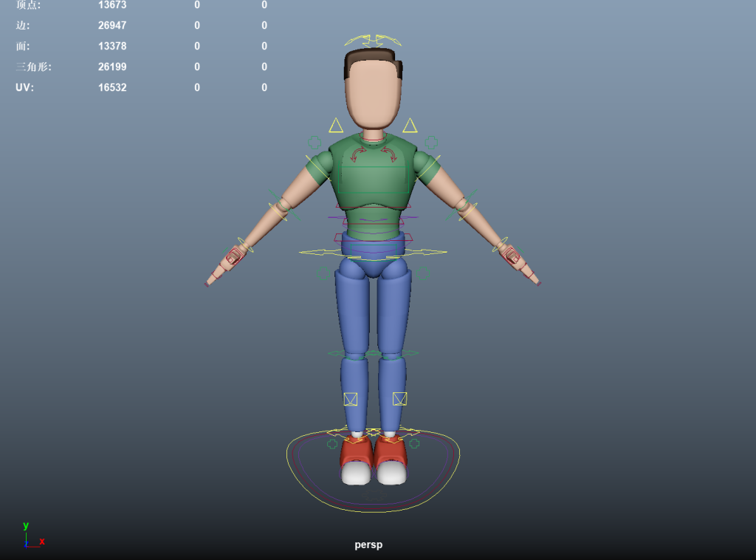Click the UV count label in the HUD
Image resolution: width=756 pixels, height=560 pixels.
point(25,87)
